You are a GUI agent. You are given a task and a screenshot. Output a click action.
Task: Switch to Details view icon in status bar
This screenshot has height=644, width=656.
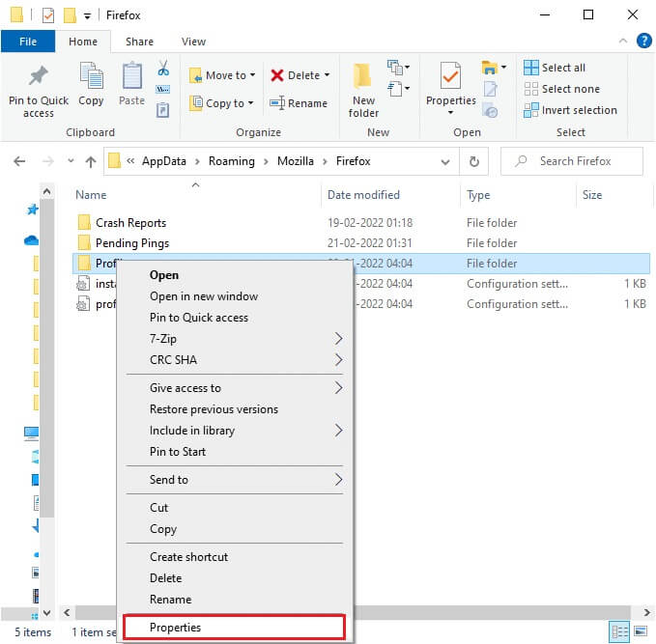pyautogui.click(x=619, y=632)
